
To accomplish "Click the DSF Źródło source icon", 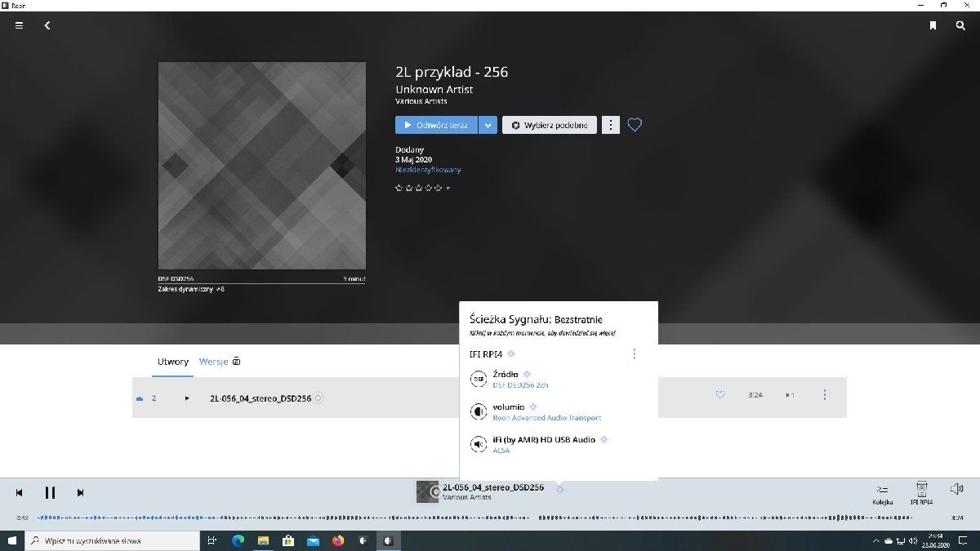I will point(479,379).
